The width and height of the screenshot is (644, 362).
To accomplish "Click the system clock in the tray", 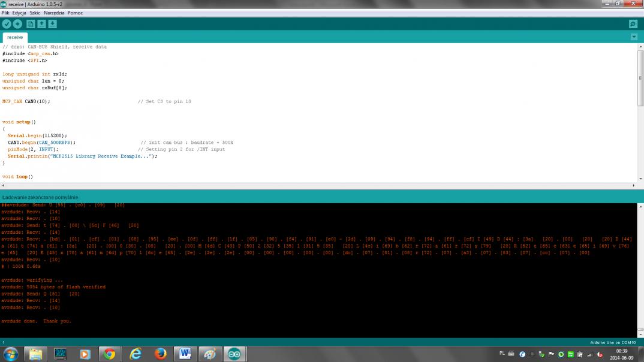I will 622,354.
